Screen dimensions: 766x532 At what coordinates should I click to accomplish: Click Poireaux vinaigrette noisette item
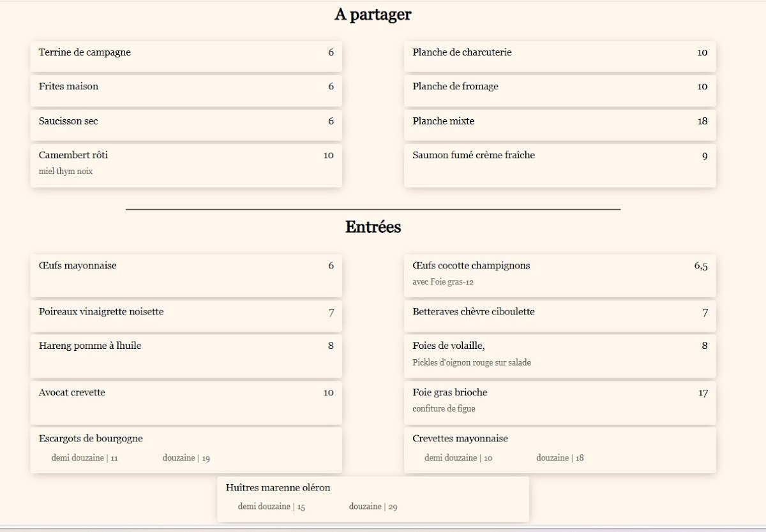185,315
